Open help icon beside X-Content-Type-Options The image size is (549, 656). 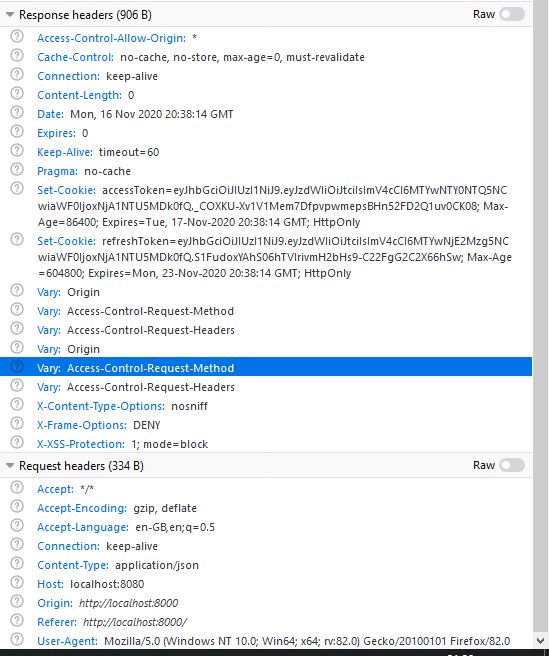coord(17,404)
